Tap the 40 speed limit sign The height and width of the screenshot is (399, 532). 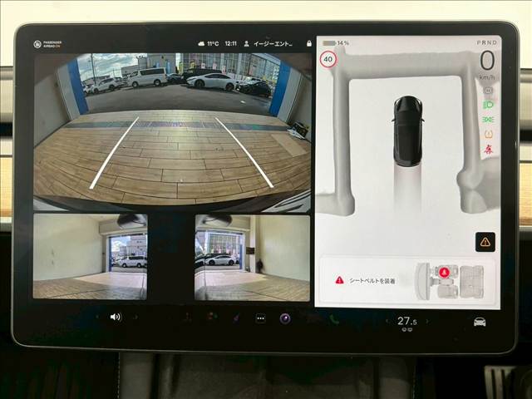pos(328,59)
